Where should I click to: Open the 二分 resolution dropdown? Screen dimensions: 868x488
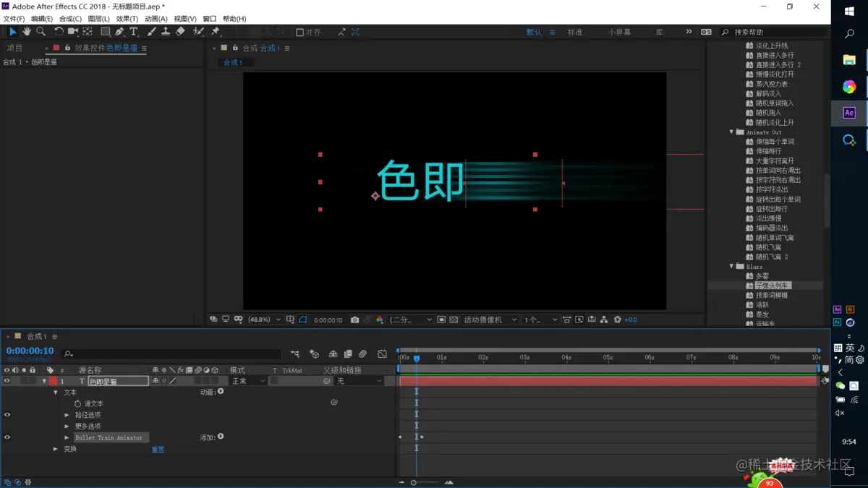411,320
